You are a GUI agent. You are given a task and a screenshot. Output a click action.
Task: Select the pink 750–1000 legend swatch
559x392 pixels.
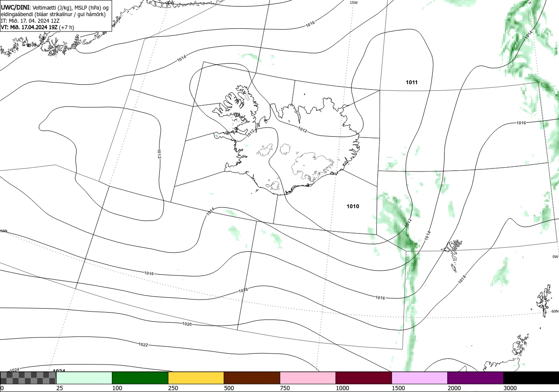(308, 378)
